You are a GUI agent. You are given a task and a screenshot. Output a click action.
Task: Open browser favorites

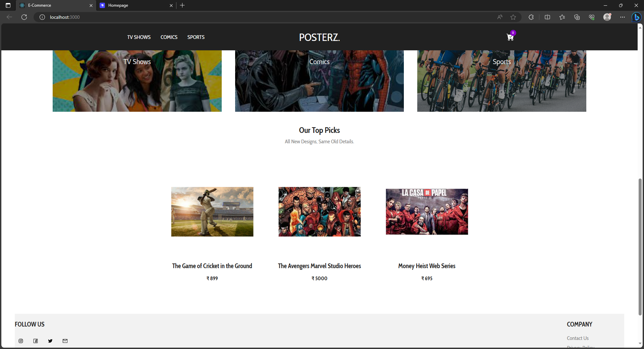pos(562,17)
